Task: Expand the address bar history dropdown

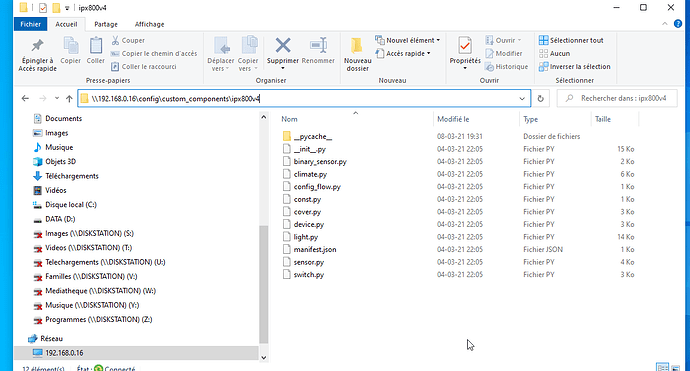Action: coord(522,99)
